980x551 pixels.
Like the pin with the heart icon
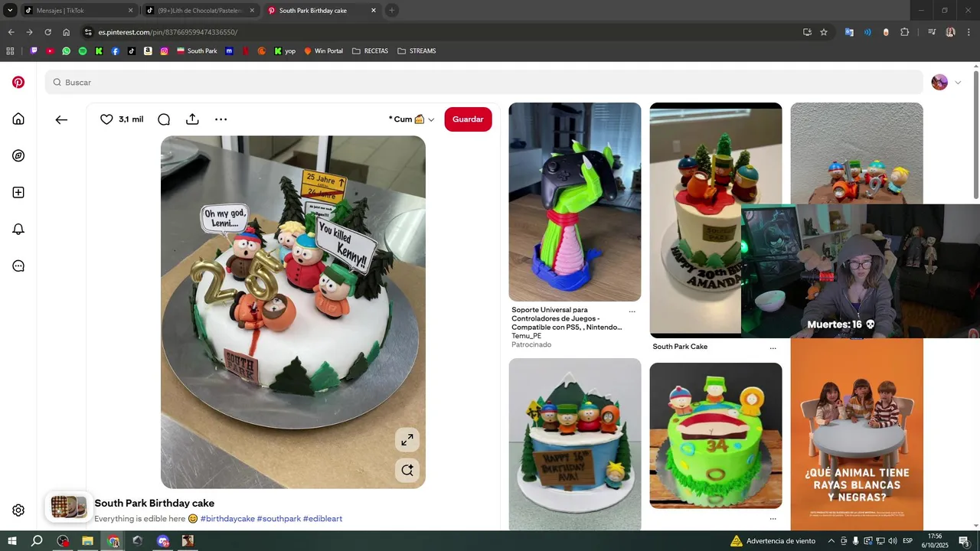[x=106, y=119]
